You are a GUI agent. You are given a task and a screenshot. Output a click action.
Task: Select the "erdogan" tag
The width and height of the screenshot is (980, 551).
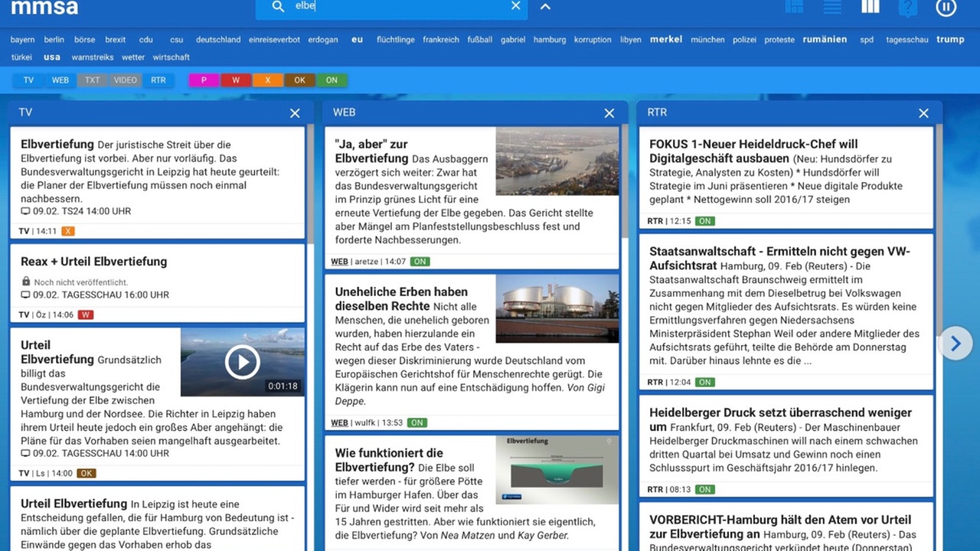(323, 40)
